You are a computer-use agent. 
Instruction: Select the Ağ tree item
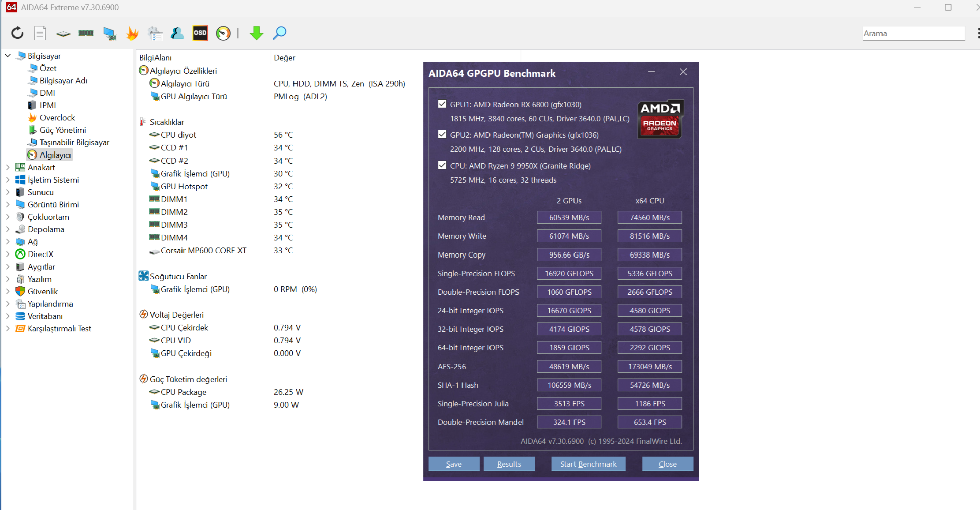click(33, 241)
